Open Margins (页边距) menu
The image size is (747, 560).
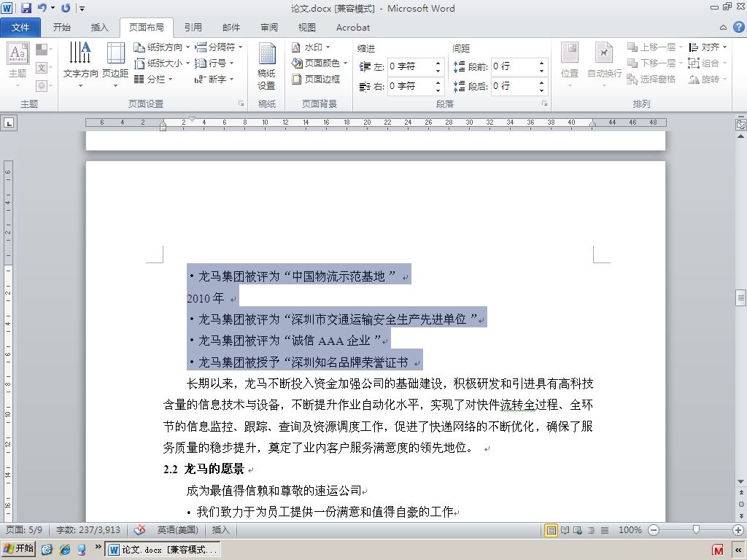(115, 65)
